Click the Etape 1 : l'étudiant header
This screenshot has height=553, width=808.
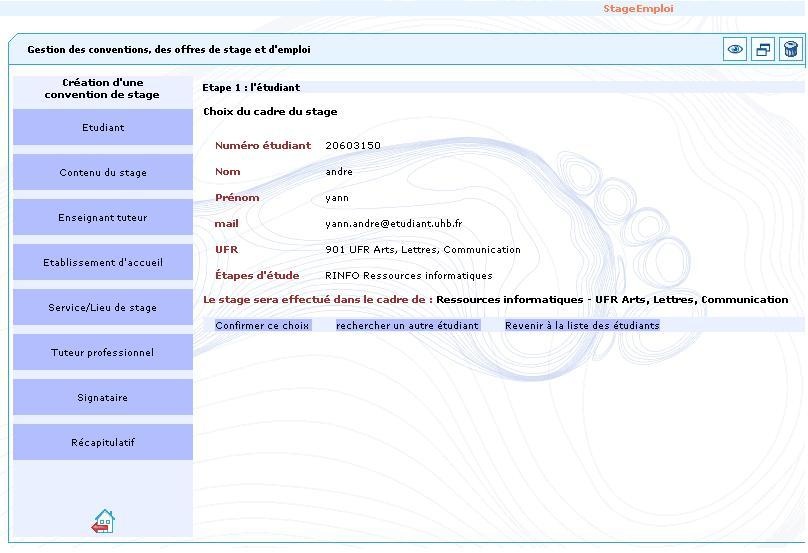[x=251, y=87]
